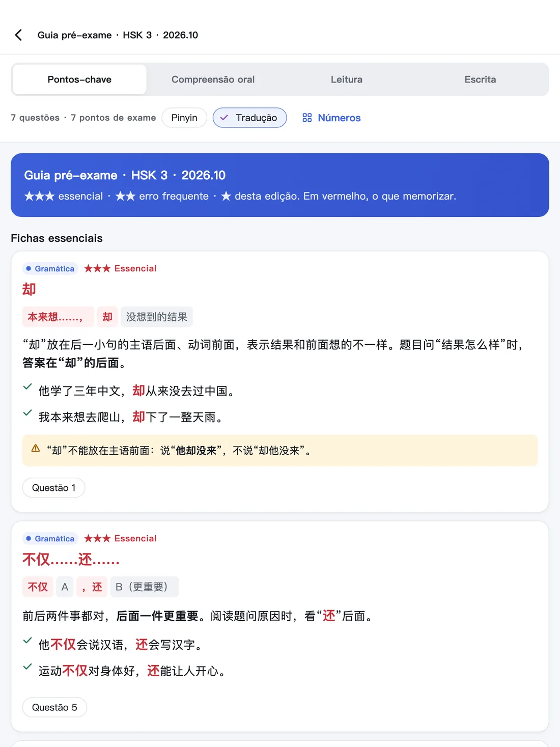This screenshot has height=747, width=560.
Task: Switch to Compreensão oral tab
Action: (213, 79)
